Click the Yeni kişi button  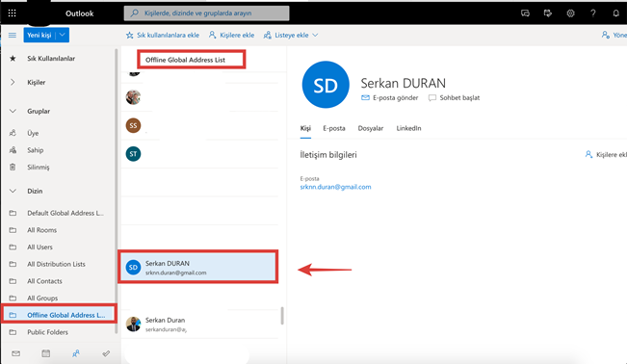pos(39,36)
